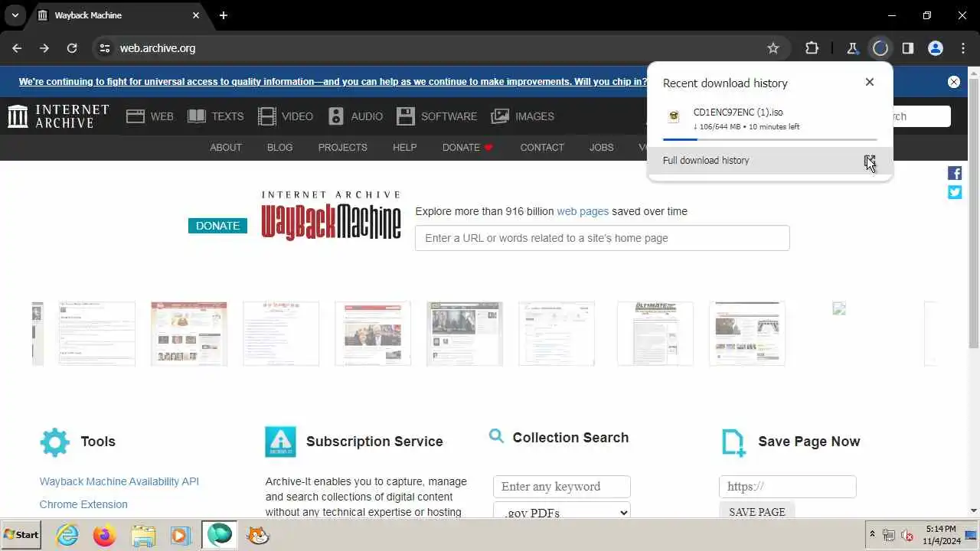Screen dimensions: 980x551
Task: Open the Extensions puzzle icon
Action: (x=812, y=48)
